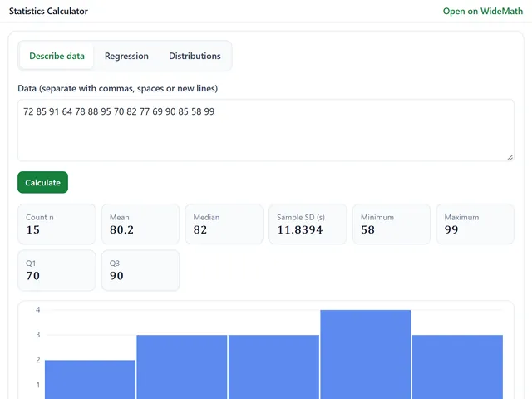This screenshot has height=399, width=532.
Task: Switch to the Describe data tab
Action: coord(57,56)
